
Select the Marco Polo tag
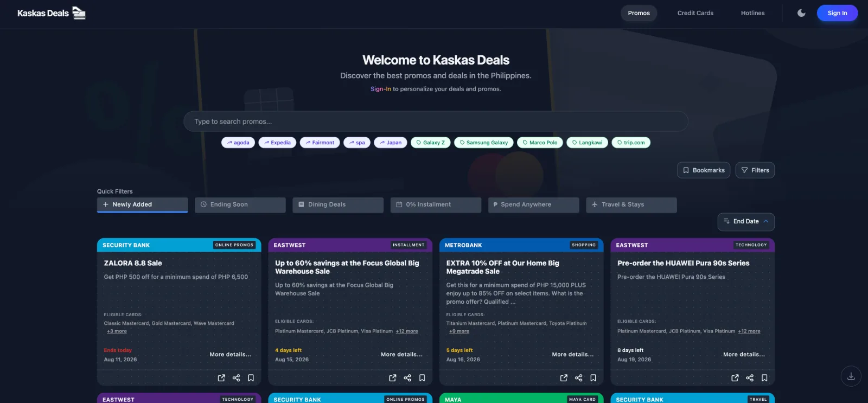click(540, 143)
